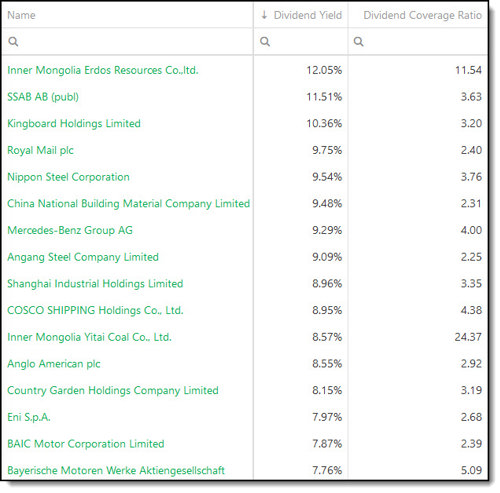Viewport: 500px width, 493px height.
Task: Open the Mercedes-Benz Group AG link
Action: click(70, 230)
